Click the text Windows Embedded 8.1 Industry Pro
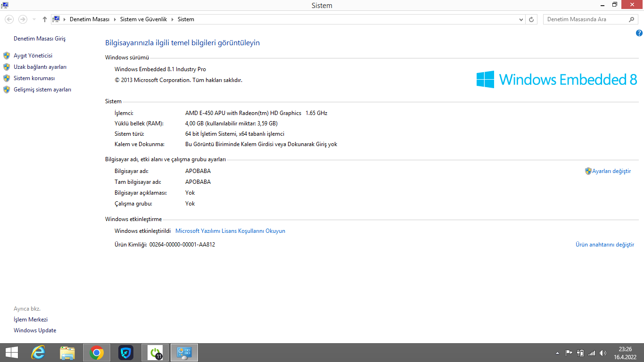This screenshot has height=362, width=644. point(160,69)
